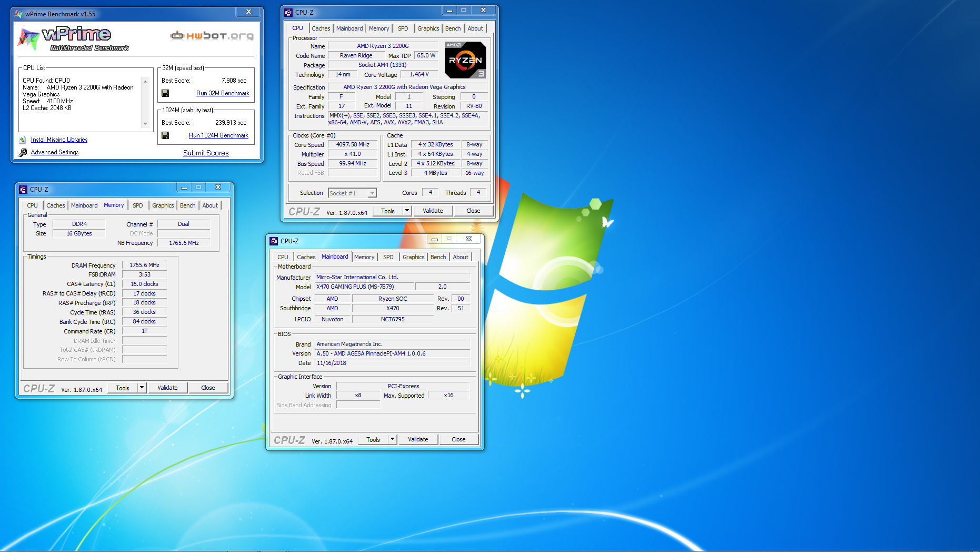Click the wrench icon next to Advanced Settings
980x552 pixels.
click(23, 152)
